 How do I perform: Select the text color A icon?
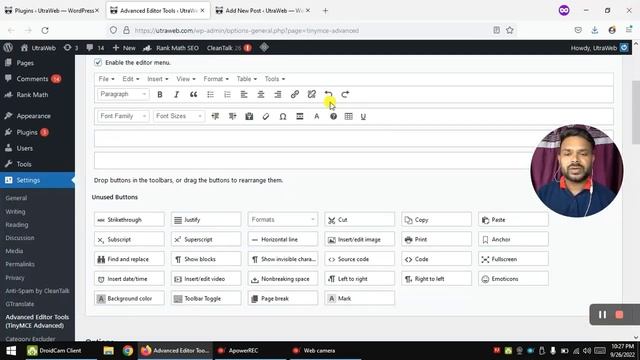pyautogui.click(x=316, y=116)
